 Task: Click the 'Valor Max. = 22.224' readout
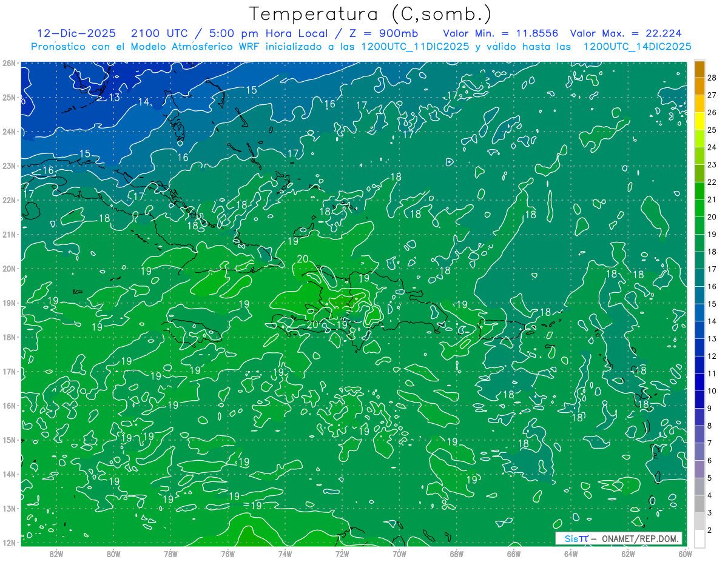click(x=625, y=33)
